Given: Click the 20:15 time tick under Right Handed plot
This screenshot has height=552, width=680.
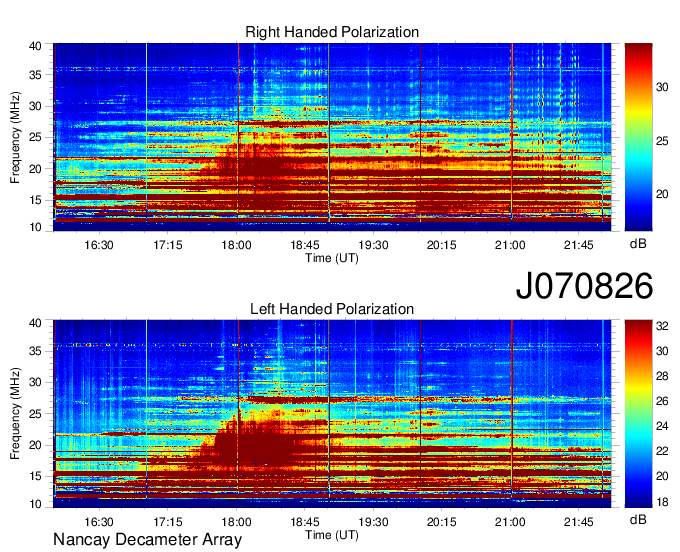Looking at the screenshot, I should (x=441, y=245).
